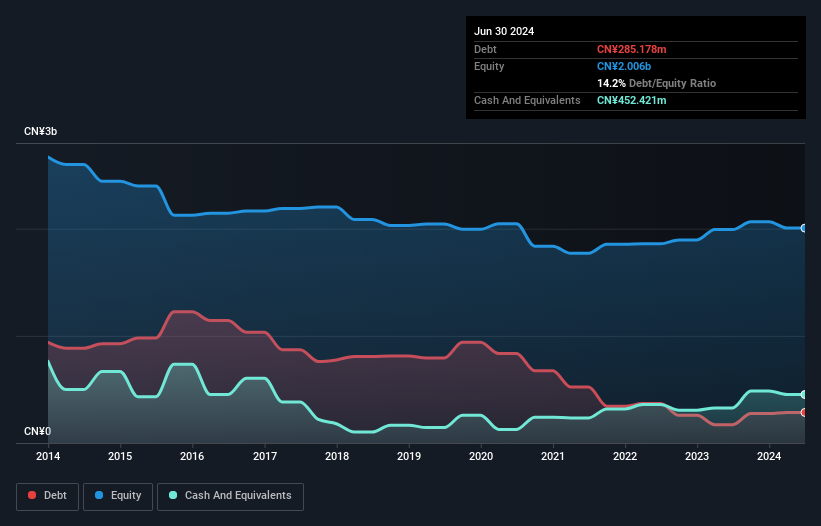Image resolution: width=821 pixels, height=526 pixels.
Task: Click the 2014 axis label
Action: [48, 456]
